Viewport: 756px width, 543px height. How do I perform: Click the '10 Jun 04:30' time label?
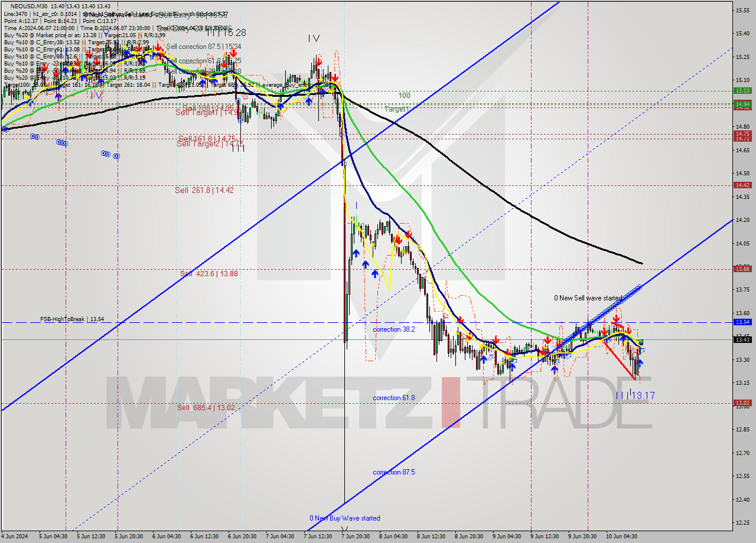[621, 537]
